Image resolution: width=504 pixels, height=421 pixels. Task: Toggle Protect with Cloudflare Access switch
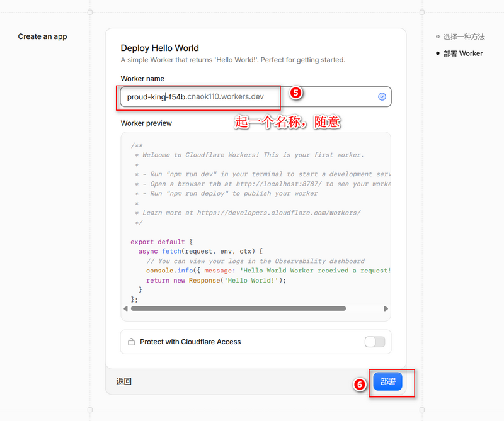coord(374,342)
